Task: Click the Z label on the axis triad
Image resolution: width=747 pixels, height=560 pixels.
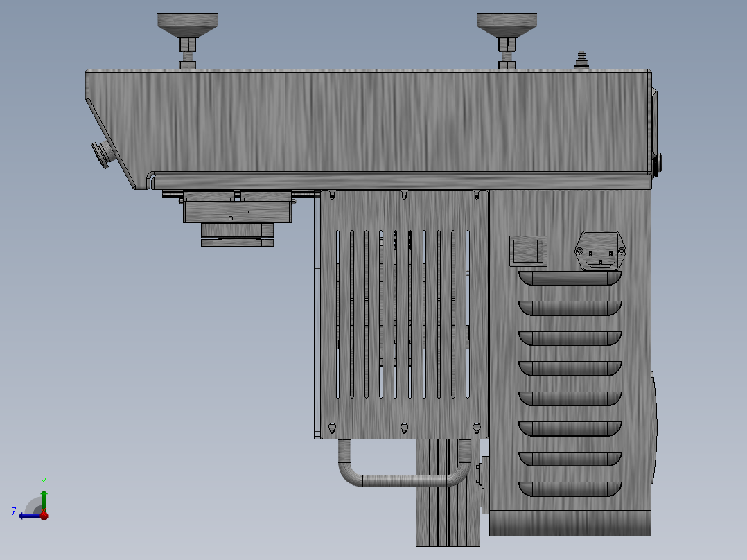Action: [14, 512]
